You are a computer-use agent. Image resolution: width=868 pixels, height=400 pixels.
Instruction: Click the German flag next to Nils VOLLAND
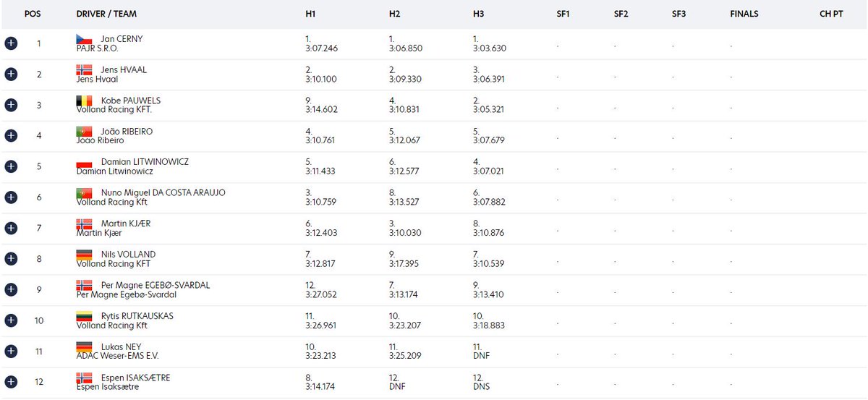click(85, 255)
